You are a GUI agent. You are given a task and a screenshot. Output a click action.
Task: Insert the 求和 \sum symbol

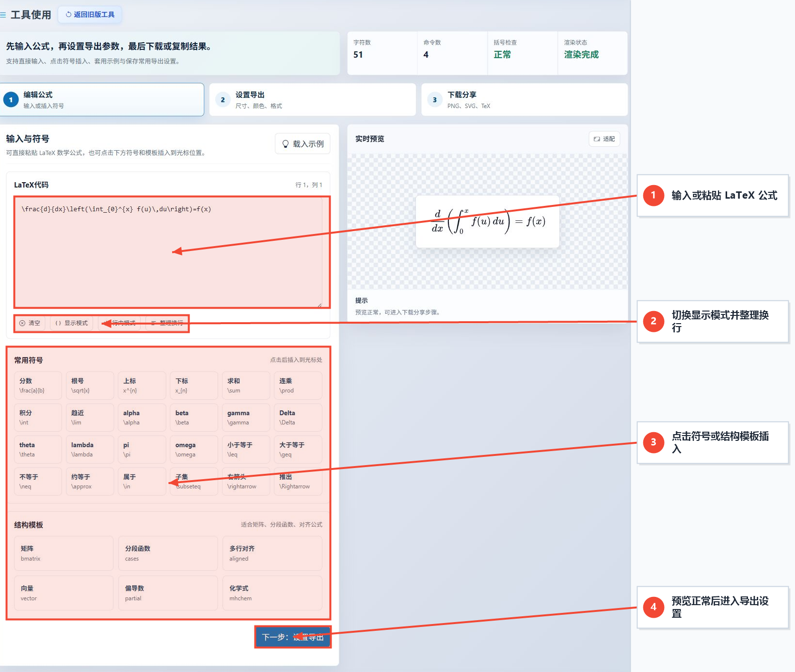coord(246,386)
